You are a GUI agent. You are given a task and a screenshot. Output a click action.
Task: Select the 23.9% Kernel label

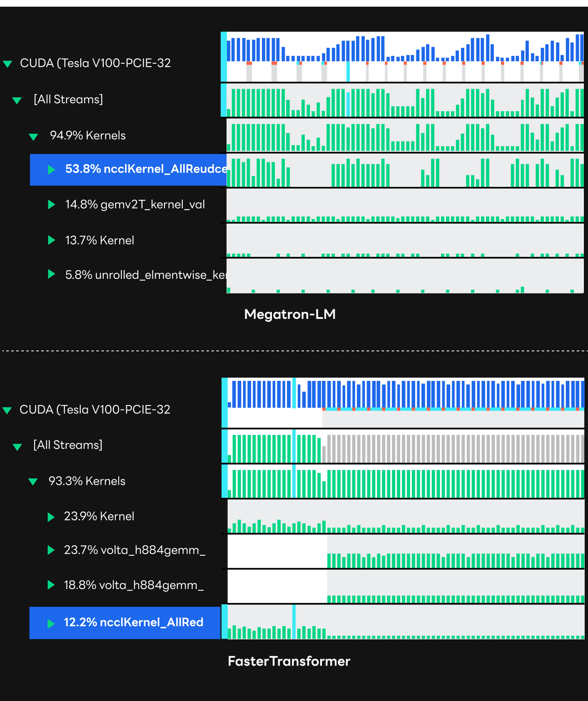click(99, 516)
